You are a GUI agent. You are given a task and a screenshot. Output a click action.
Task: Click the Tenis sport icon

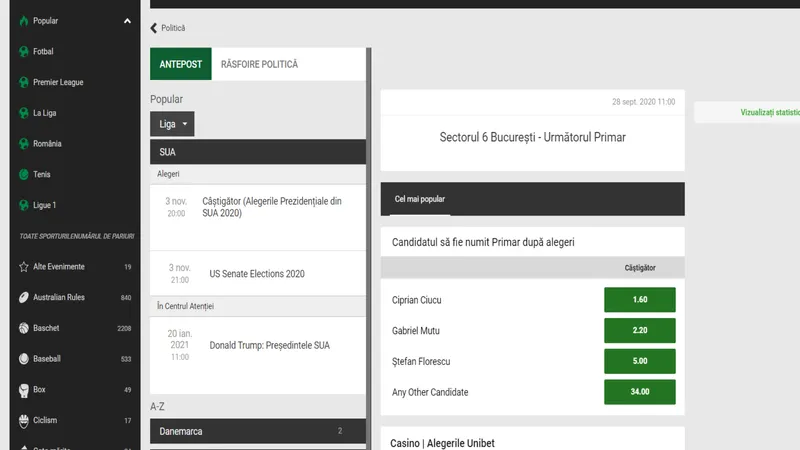23,174
